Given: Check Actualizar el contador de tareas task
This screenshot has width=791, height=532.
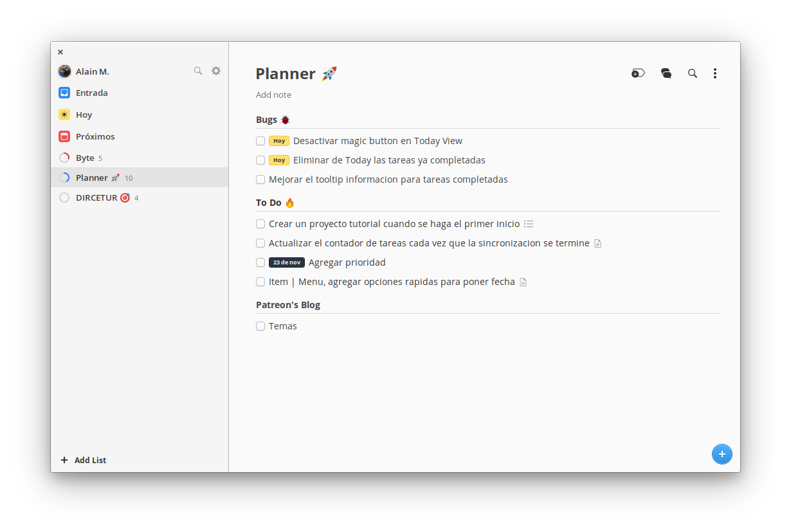Looking at the screenshot, I should [260, 243].
